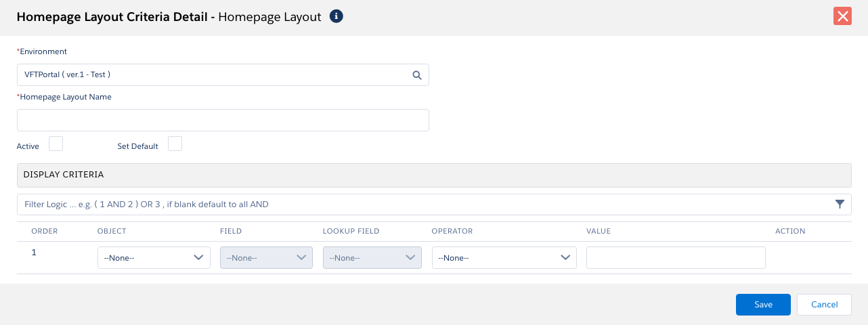This screenshot has height=325, width=868.
Task: Click the magnifier icon in Environment field
Action: (417, 75)
